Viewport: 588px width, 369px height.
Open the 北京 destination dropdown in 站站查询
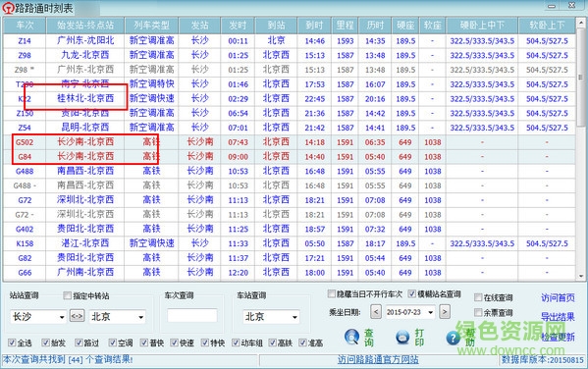point(141,317)
